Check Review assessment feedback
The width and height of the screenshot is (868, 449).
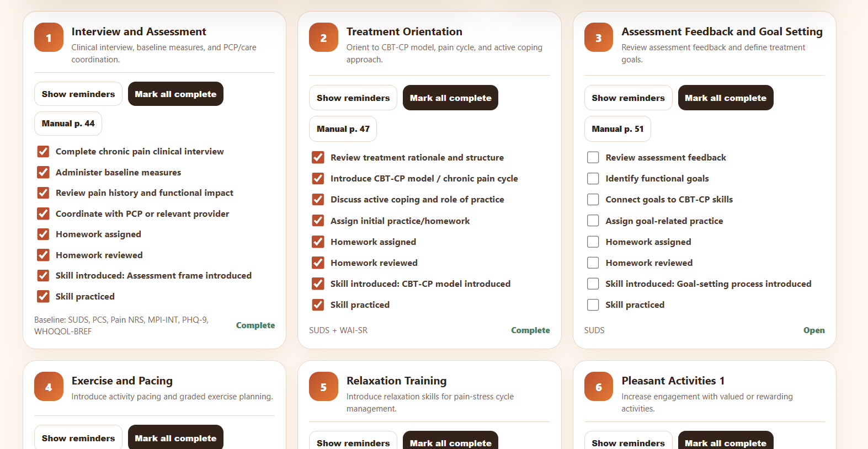(593, 158)
